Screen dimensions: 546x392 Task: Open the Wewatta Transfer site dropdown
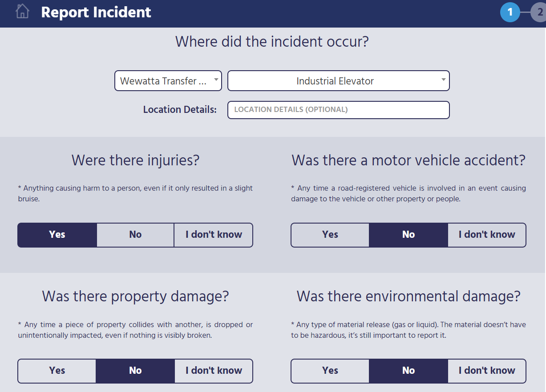tap(168, 81)
